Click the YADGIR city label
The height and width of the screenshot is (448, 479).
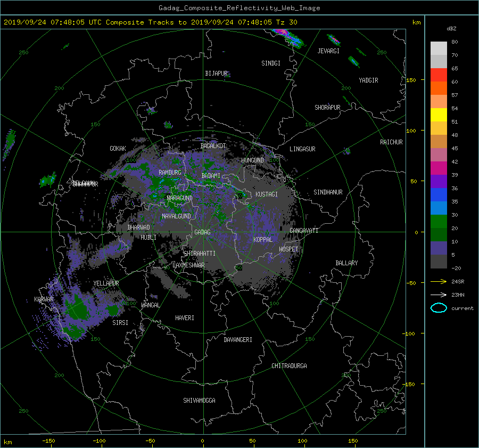click(368, 80)
